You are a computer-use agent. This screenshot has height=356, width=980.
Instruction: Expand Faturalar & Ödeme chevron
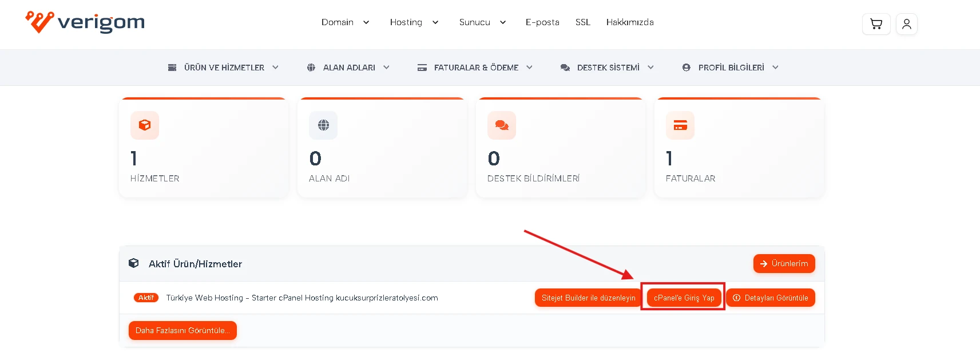pos(529,68)
